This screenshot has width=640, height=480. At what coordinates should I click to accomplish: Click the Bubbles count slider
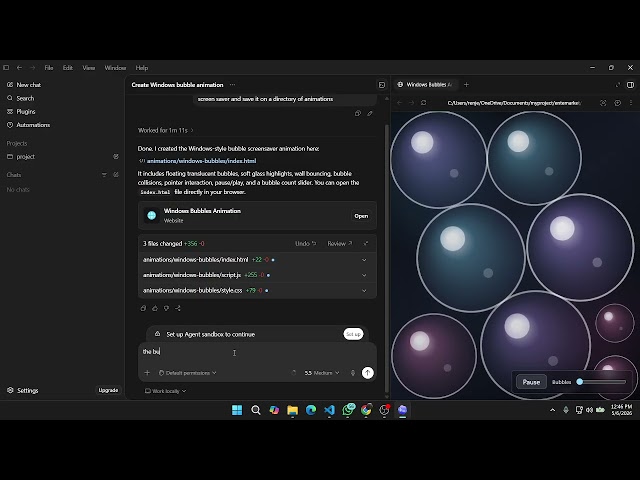(x=602, y=382)
